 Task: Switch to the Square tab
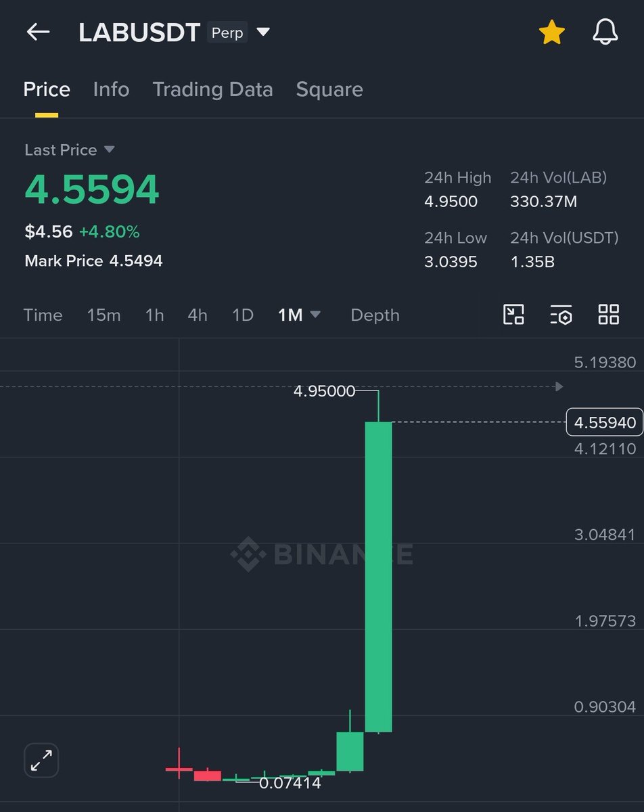(x=329, y=89)
